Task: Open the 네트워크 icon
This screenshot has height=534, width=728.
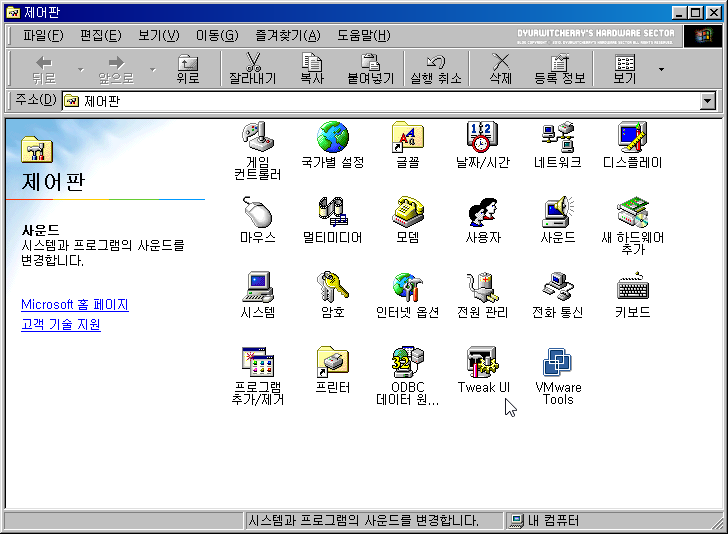Action: point(558,137)
